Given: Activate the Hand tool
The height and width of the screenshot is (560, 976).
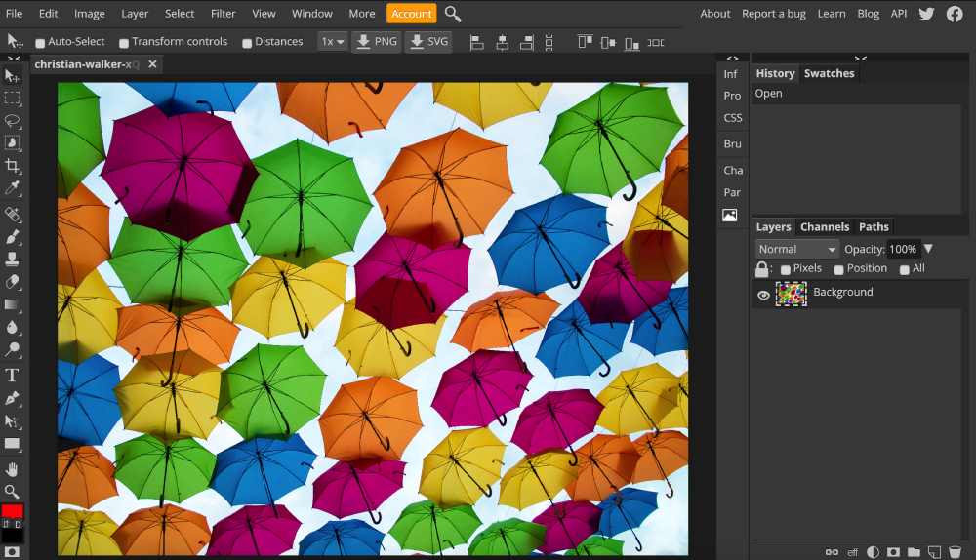Looking at the screenshot, I should pyautogui.click(x=12, y=469).
